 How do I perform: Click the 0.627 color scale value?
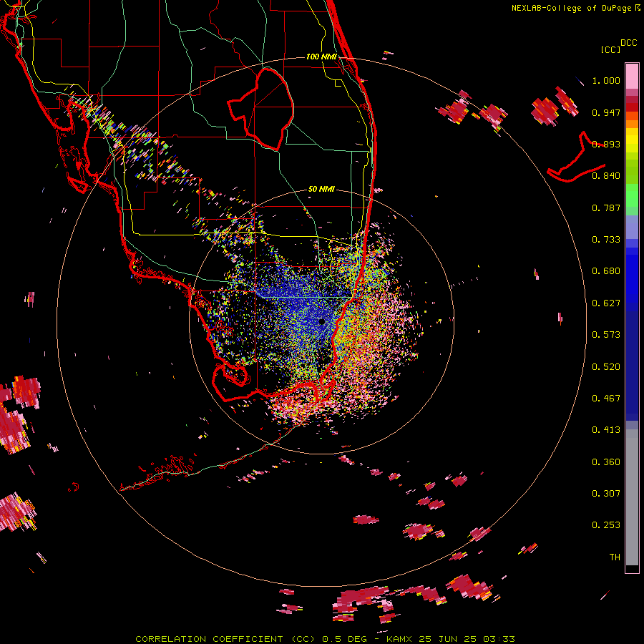(606, 303)
